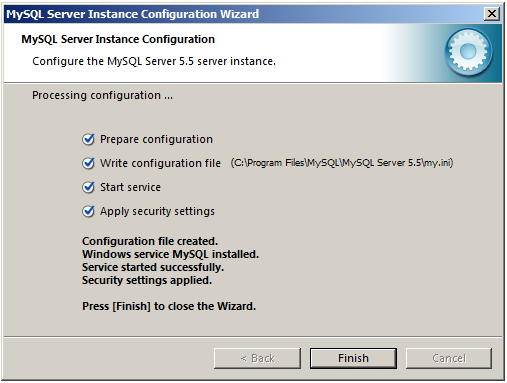This screenshot has height=383, width=507.
Task: Click the Service started successfully message
Action: point(153,267)
